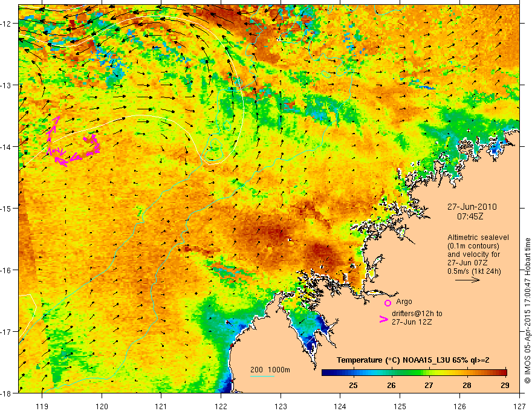Click the magenta drifter arrowhead legend symbol

click(383, 319)
